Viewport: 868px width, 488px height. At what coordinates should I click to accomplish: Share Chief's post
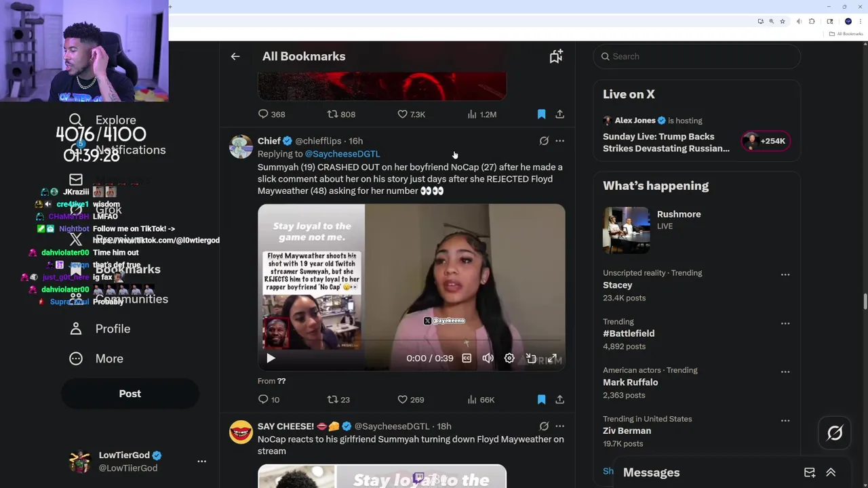[x=560, y=400]
